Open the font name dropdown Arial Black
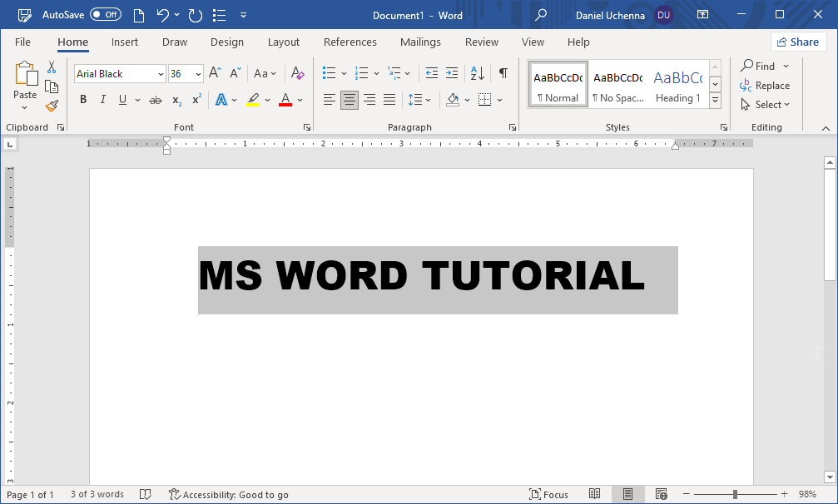838x504 pixels. [x=161, y=74]
